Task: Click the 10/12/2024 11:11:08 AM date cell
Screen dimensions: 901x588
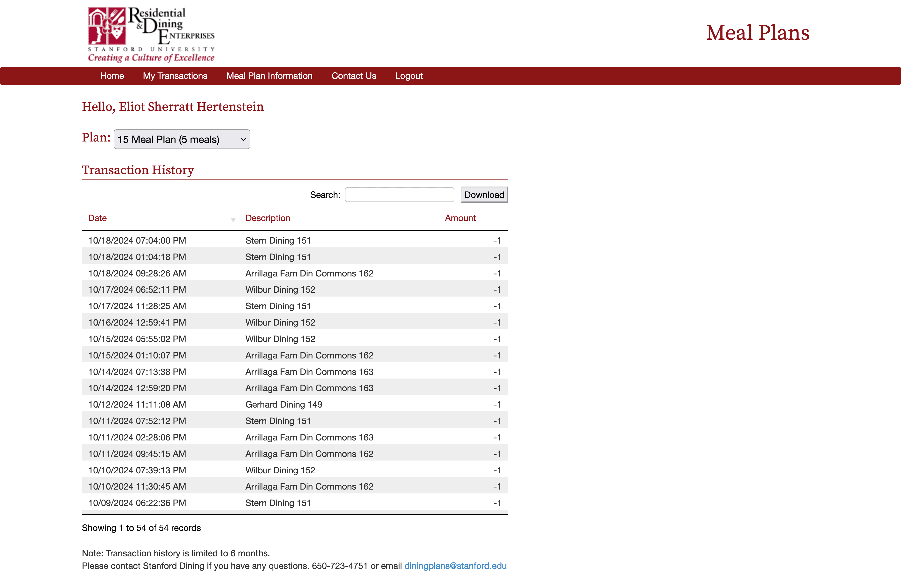Action: pos(137,404)
